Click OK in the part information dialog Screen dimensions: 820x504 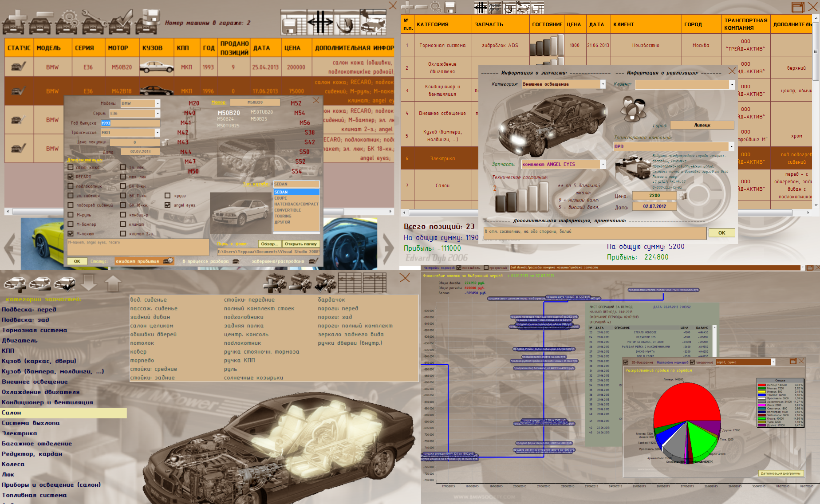(x=721, y=233)
